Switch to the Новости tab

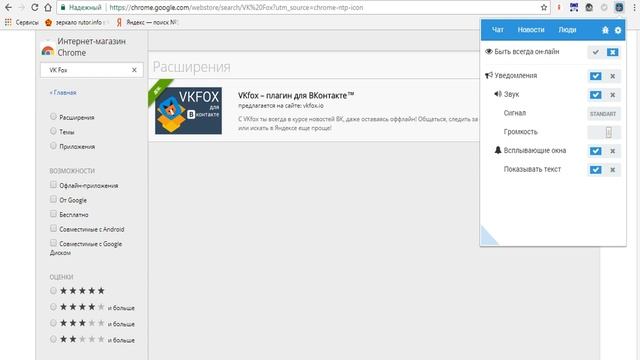(x=531, y=30)
